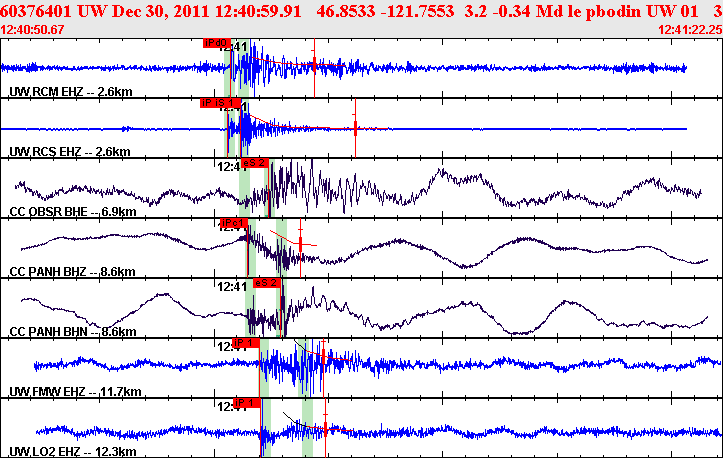
Task: Select the 'UW RCS EHZ -- 2.6km' station label
Action: point(70,152)
